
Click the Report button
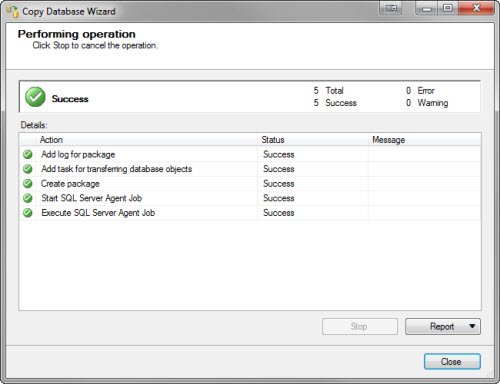(443, 326)
